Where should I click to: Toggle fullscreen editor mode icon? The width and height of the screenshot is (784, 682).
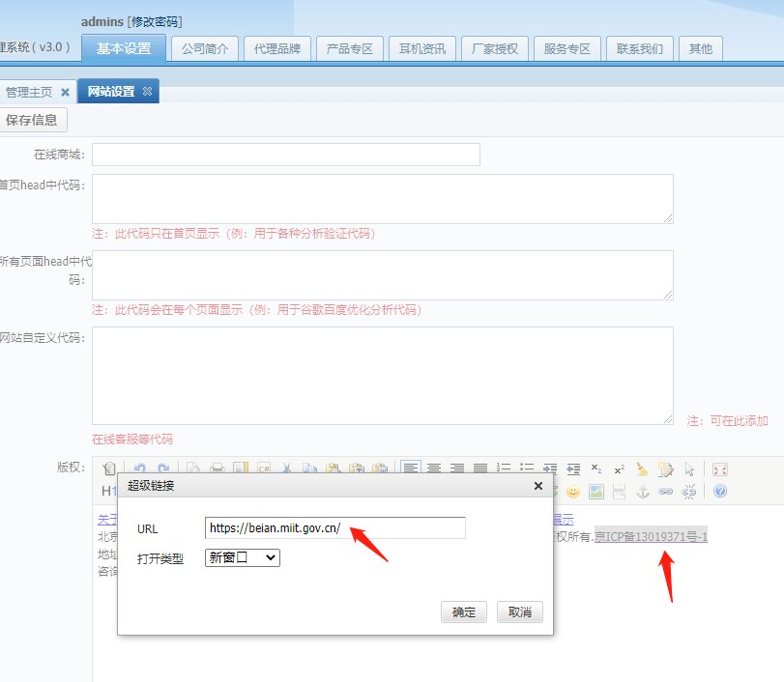tap(719, 469)
